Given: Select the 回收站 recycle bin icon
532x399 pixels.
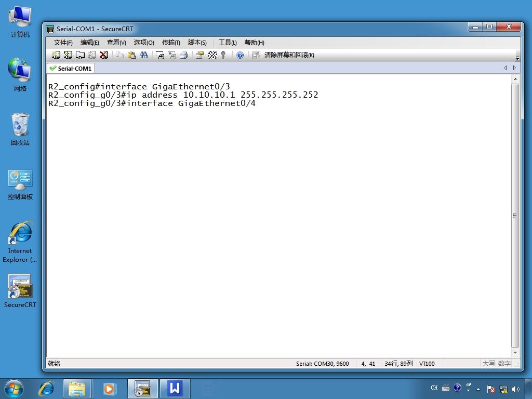Looking at the screenshot, I should tap(20, 129).
